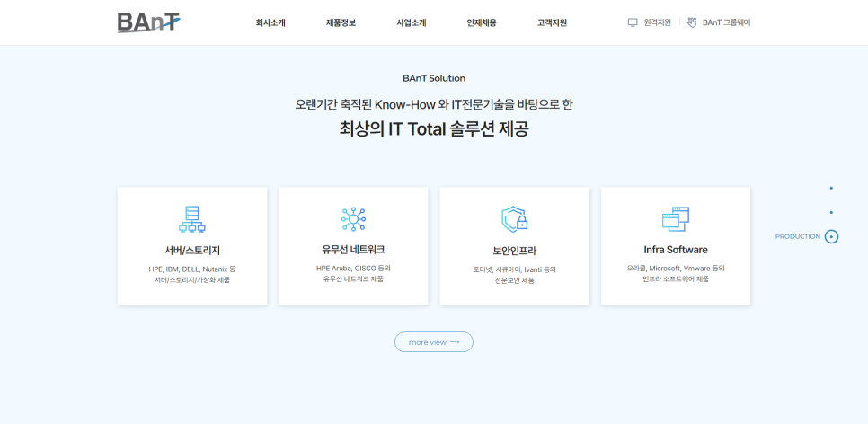Open the 고객지원 menu
The height and width of the screenshot is (424, 868).
point(552,22)
